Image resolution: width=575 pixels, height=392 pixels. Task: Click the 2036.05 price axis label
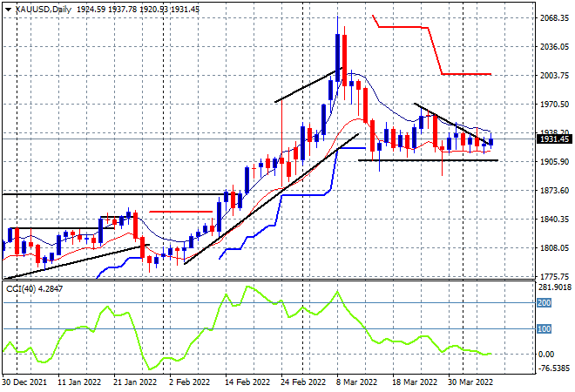pos(554,46)
